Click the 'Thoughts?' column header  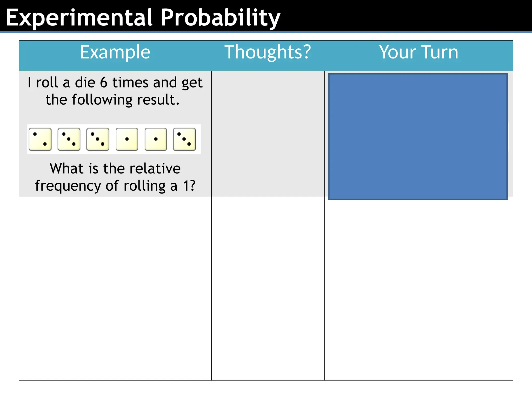coord(268,52)
